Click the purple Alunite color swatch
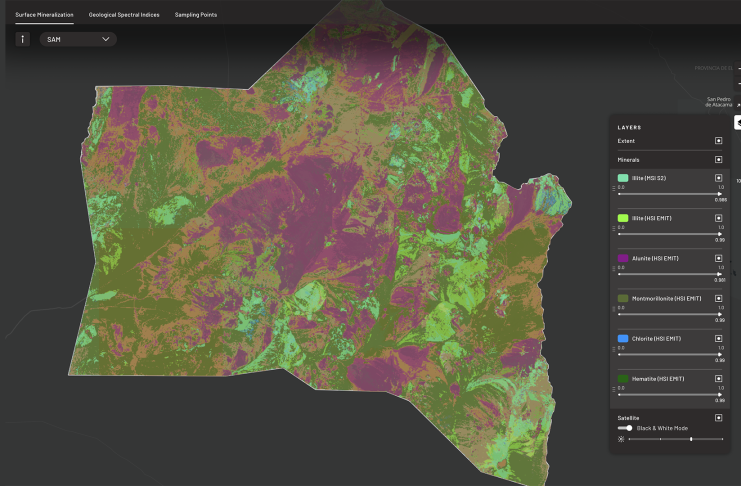 pyautogui.click(x=623, y=258)
